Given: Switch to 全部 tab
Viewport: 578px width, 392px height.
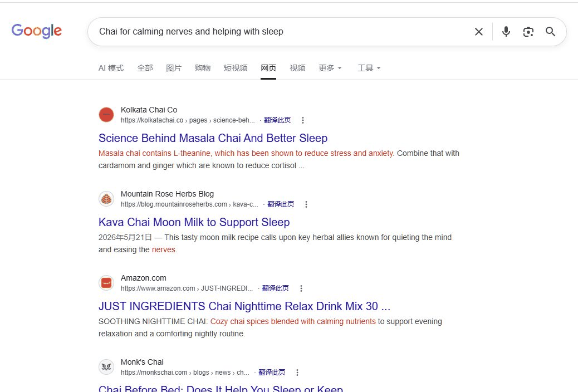Looking at the screenshot, I should [x=145, y=68].
